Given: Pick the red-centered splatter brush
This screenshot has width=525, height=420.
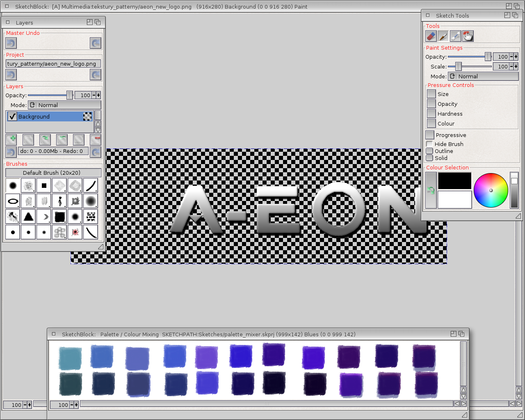Looking at the screenshot, I should tap(75, 232).
